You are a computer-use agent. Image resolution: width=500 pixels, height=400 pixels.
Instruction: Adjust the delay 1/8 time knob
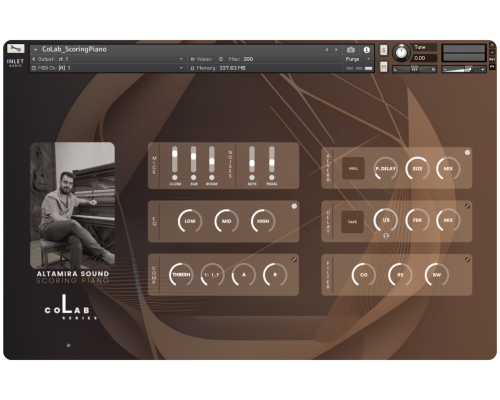pyautogui.click(x=386, y=220)
